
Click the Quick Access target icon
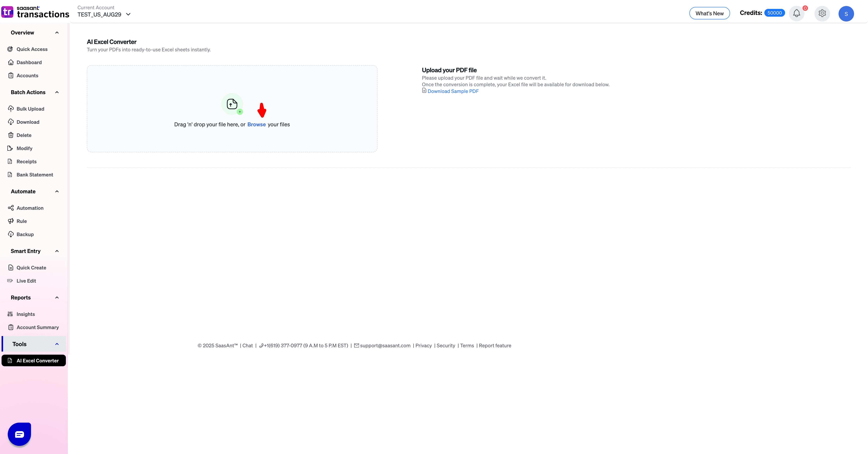[10, 49]
